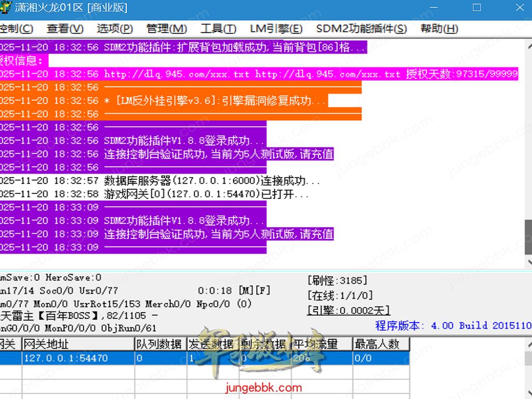Image resolution: width=532 pixels, height=399 pixels.
Task: Open the 管理(M) menu
Action: click(166, 29)
